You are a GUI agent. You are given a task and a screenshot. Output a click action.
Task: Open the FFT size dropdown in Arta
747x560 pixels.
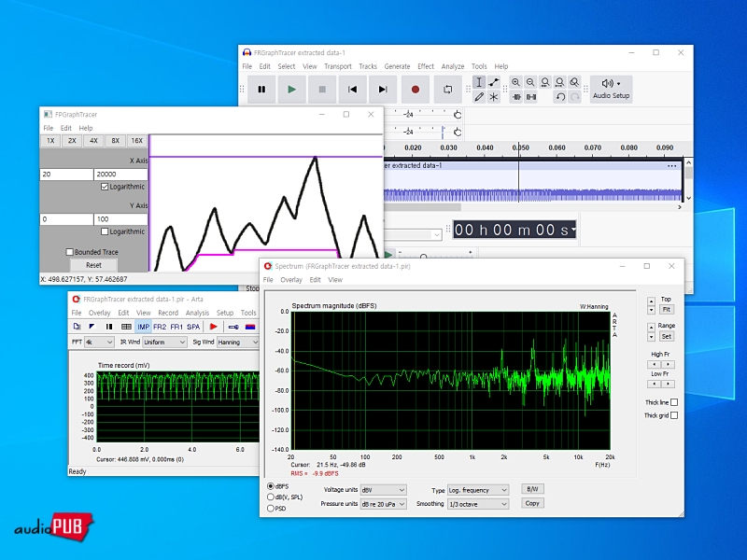[x=99, y=342]
